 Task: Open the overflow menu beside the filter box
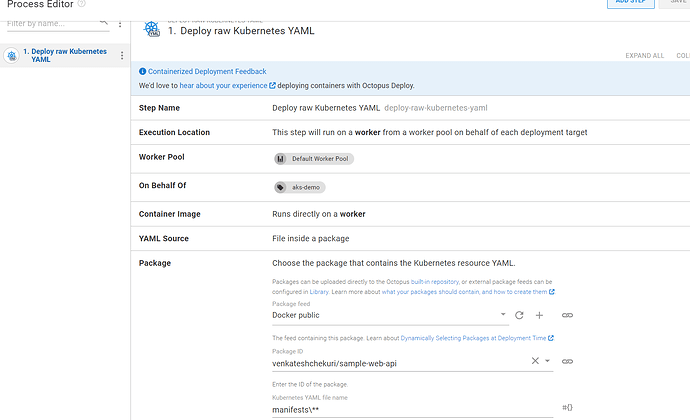click(120, 24)
